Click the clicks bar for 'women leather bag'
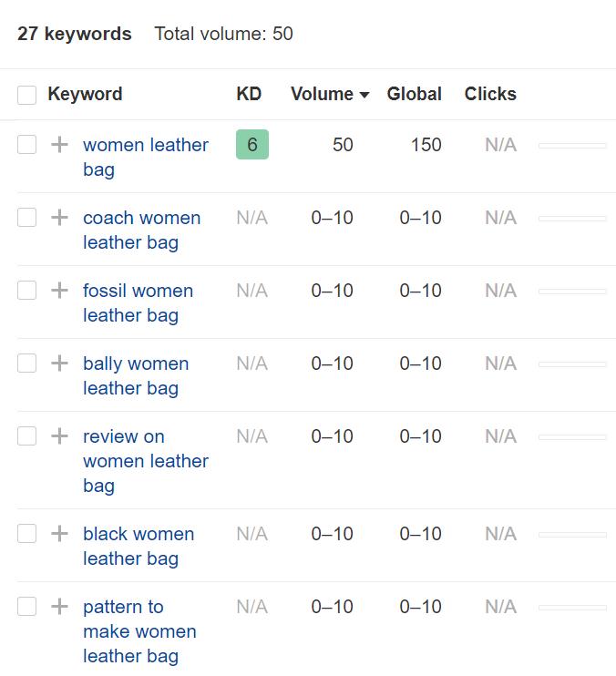 point(572,146)
